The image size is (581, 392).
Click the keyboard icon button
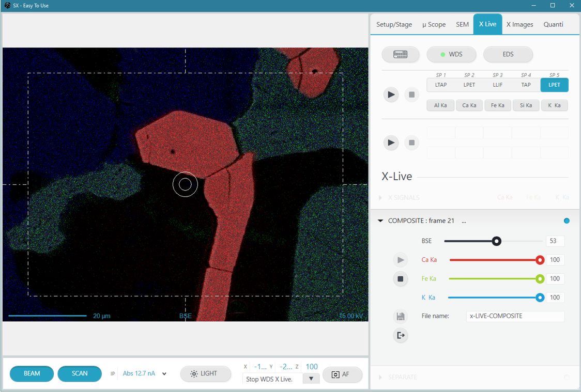(x=400, y=54)
